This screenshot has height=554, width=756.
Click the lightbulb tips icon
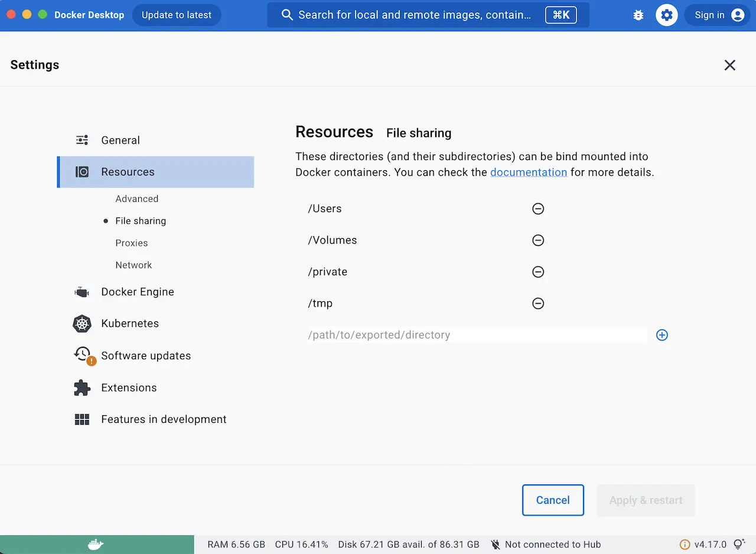739,544
